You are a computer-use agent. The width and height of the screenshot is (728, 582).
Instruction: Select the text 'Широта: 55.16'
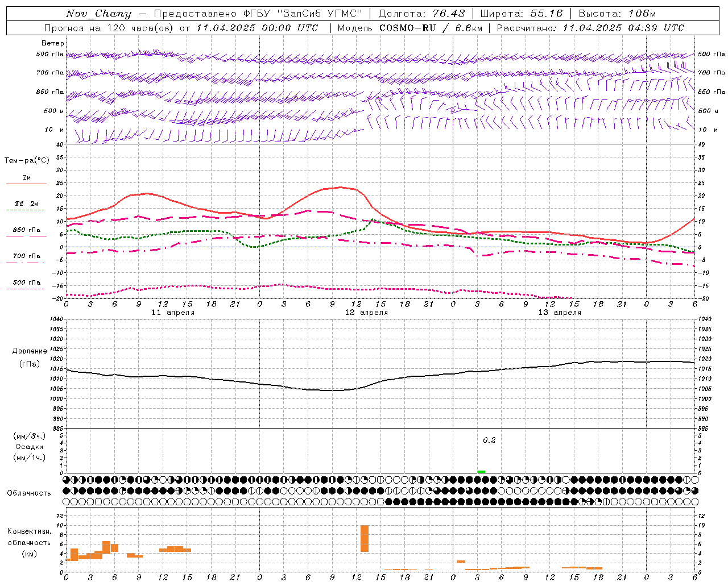pyautogui.click(x=522, y=14)
